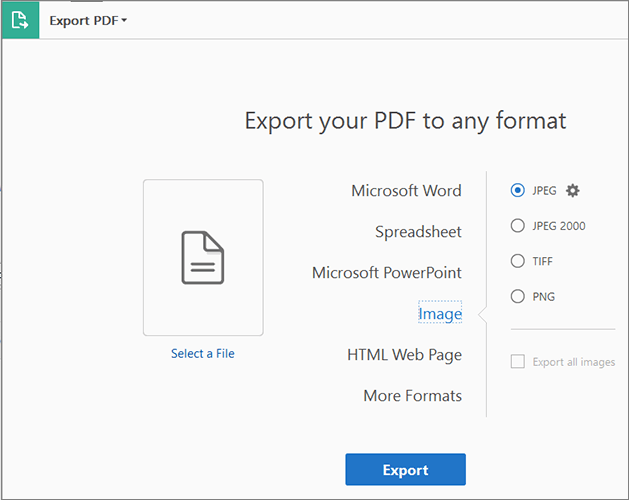Click the heading Export your PDF to any format
Screen dimensions: 629x500
pos(405,122)
